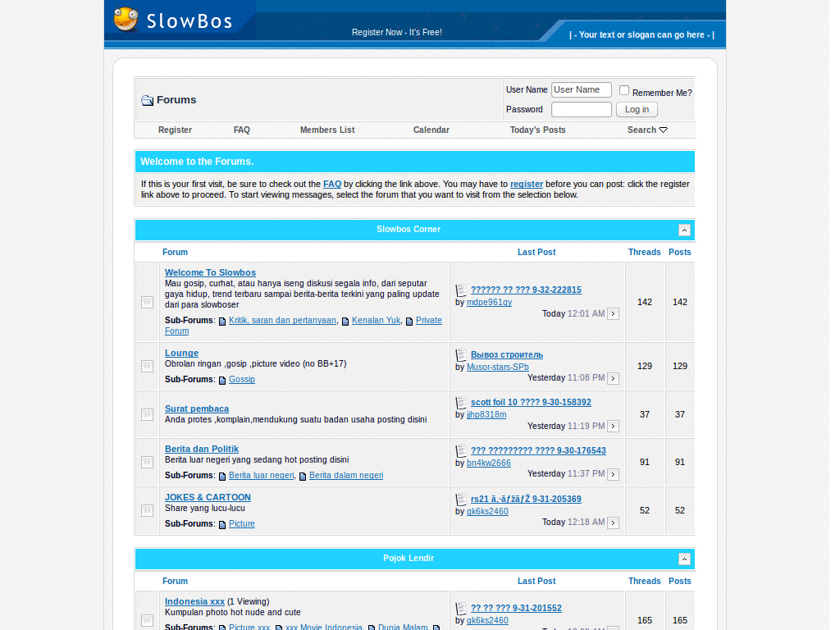This screenshot has width=840, height=630.
Task: Click forum status icon for Berita dan Politik
Action: (148, 463)
